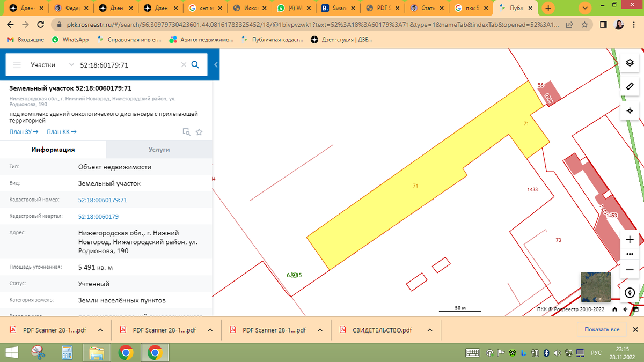Expand options for first PDF Scanner download
644x362 pixels.
[100, 330]
